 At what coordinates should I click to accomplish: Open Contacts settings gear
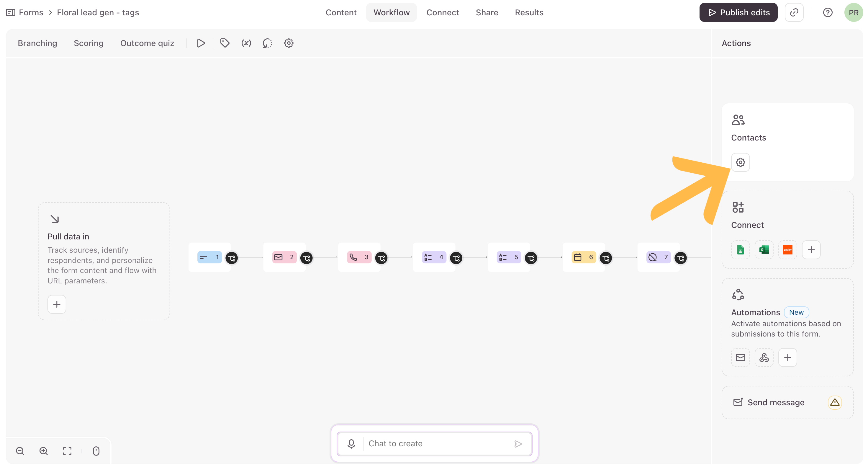(740, 163)
